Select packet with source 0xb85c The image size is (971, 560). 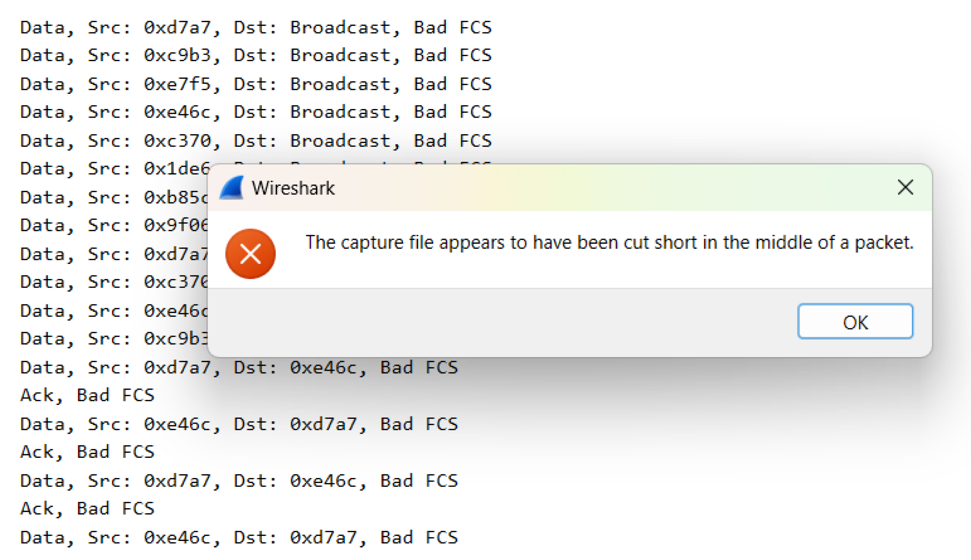click(x=115, y=197)
